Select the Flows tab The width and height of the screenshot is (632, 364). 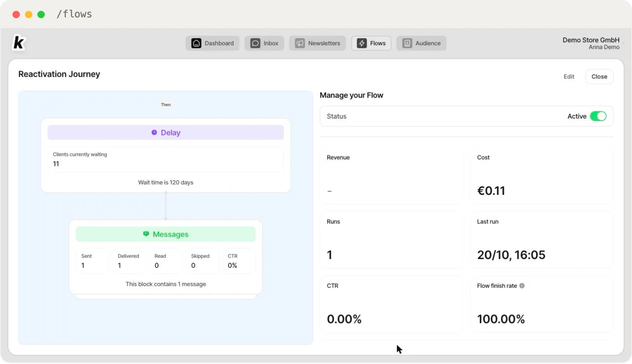[x=371, y=43]
